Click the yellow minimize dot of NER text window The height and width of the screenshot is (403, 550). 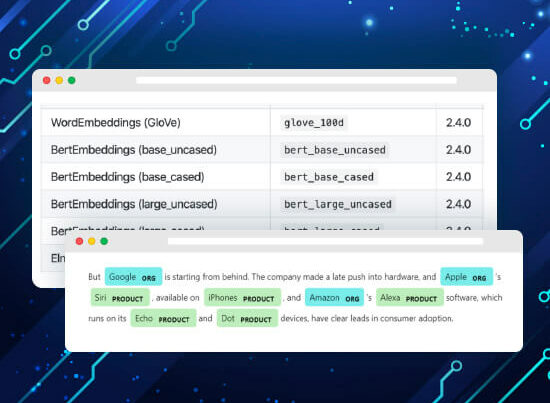[x=92, y=241]
